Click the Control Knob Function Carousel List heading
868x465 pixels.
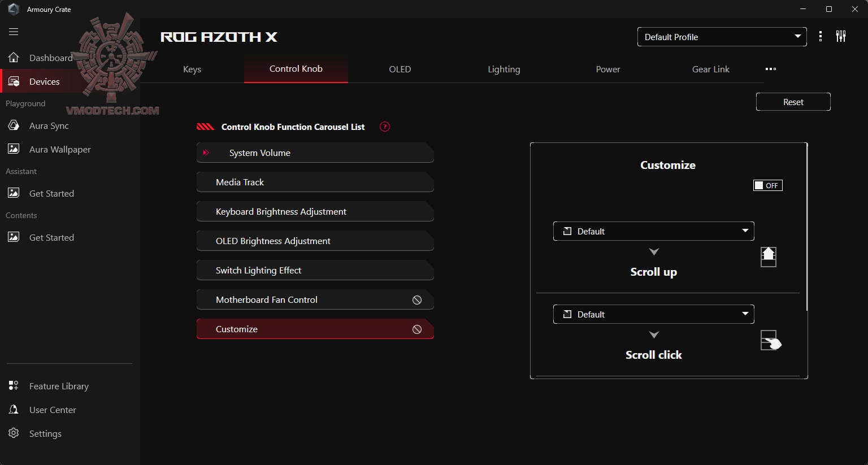(293, 127)
